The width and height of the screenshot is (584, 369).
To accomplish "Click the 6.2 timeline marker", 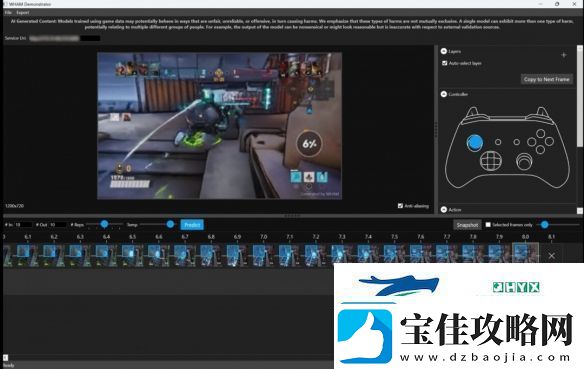I will coord(54,236).
